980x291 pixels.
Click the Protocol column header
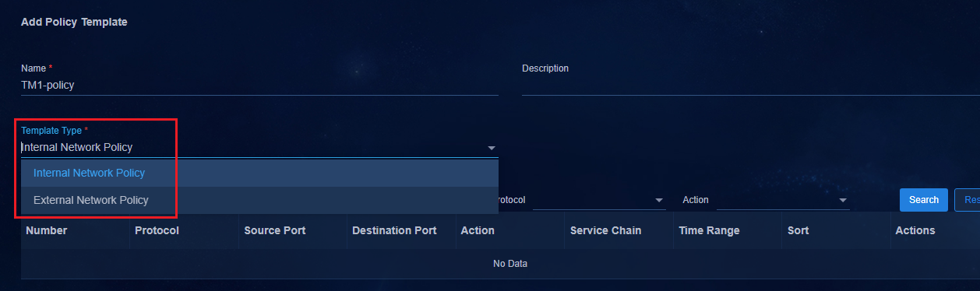click(157, 230)
